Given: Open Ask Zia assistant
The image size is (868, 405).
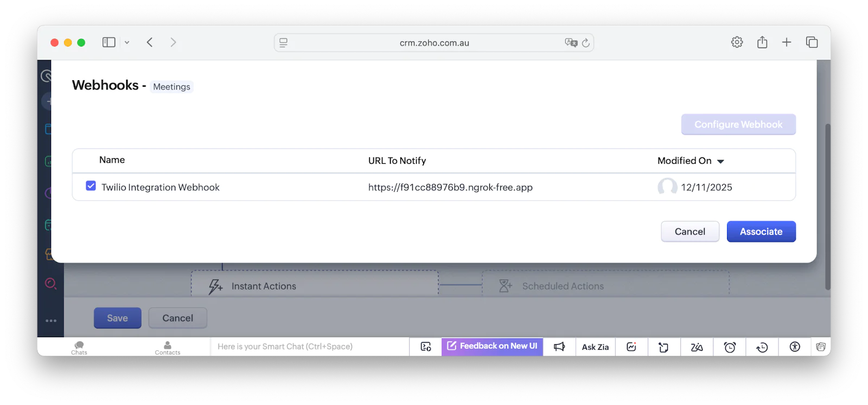Looking at the screenshot, I should (x=595, y=347).
